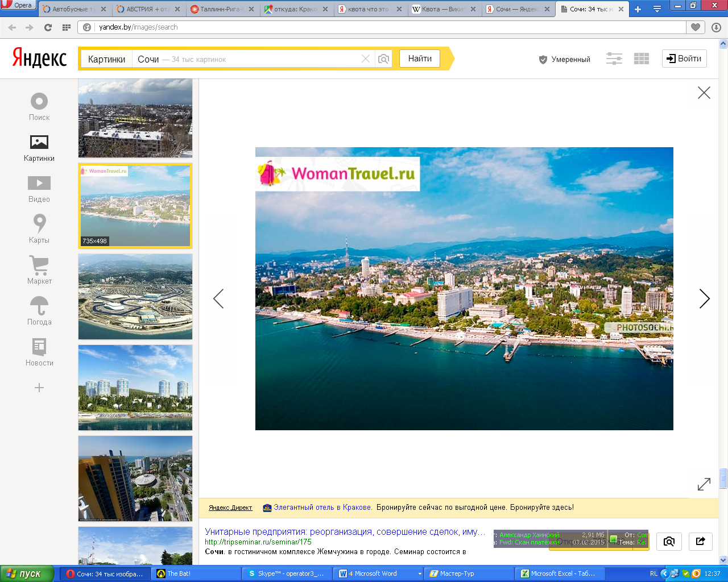Viewport: 728px width, 582px height.
Task: Switch to grid view icon
Action: pos(642,59)
